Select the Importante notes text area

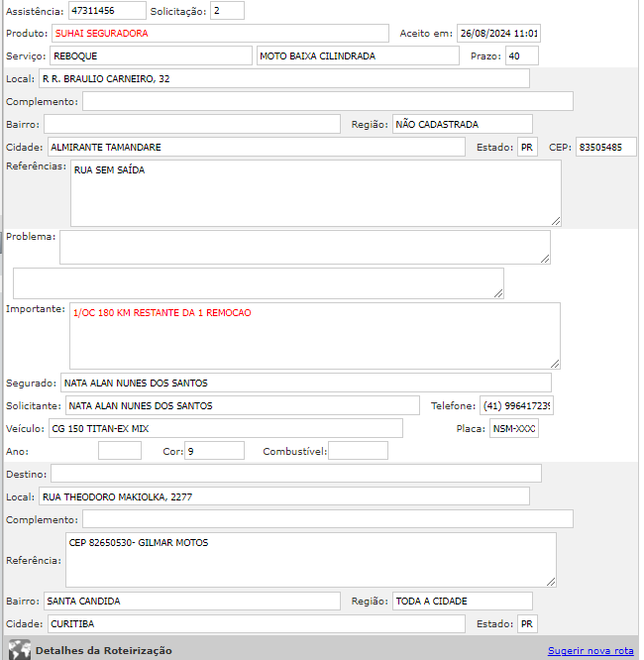pos(314,335)
